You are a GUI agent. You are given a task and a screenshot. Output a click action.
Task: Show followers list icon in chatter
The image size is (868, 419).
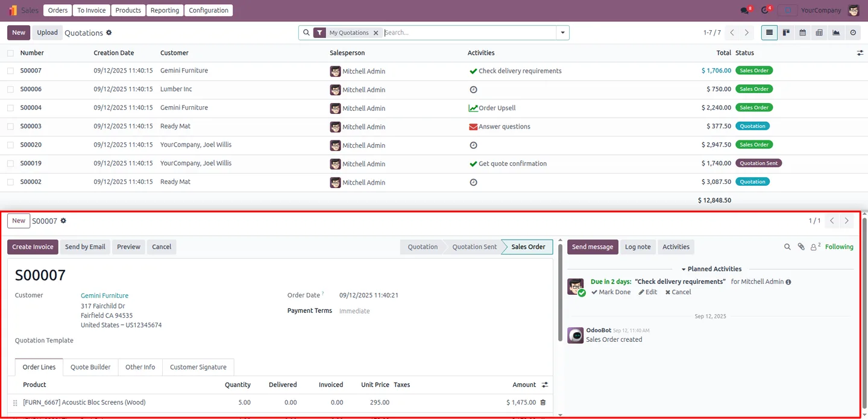[x=816, y=247]
